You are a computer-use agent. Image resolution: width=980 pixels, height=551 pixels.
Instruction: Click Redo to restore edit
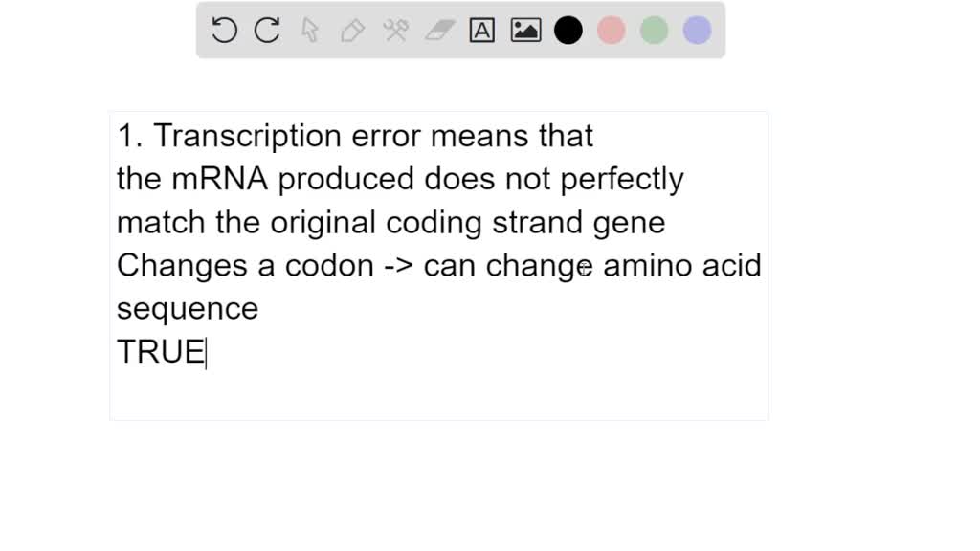266,30
